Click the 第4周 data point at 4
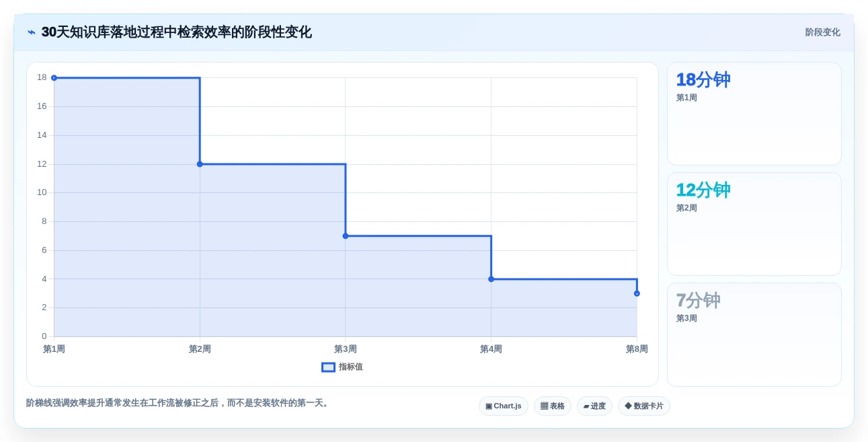The width and height of the screenshot is (868, 442). pyautogui.click(x=491, y=279)
